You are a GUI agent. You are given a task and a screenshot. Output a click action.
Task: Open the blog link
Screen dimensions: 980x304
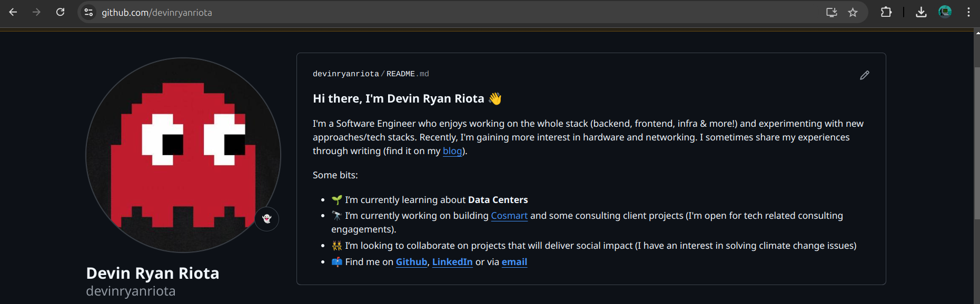click(452, 151)
